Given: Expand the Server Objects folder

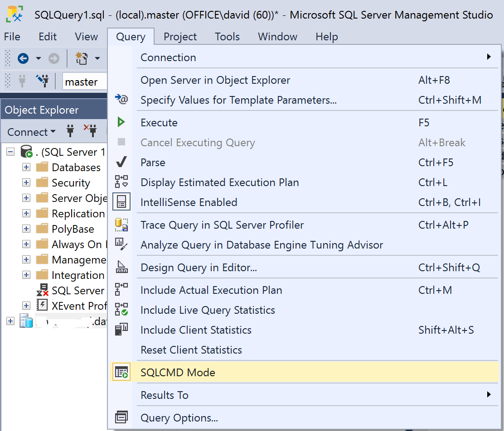Looking at the screenshot, I should (x=26, y=198).
